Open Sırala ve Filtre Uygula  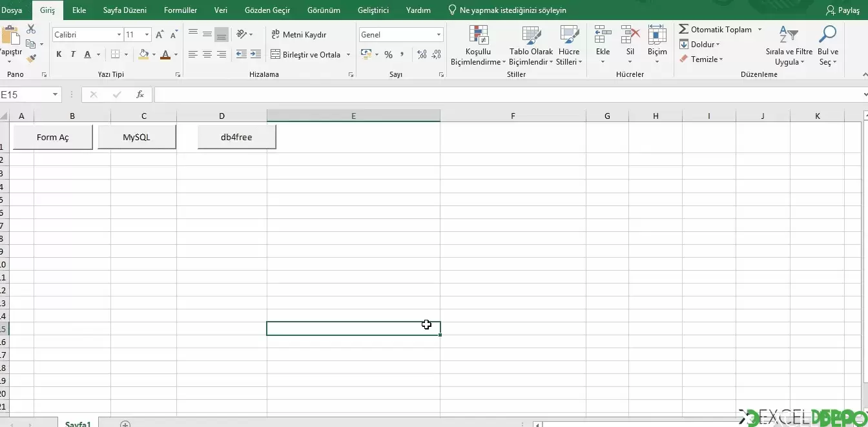(789, 45)
